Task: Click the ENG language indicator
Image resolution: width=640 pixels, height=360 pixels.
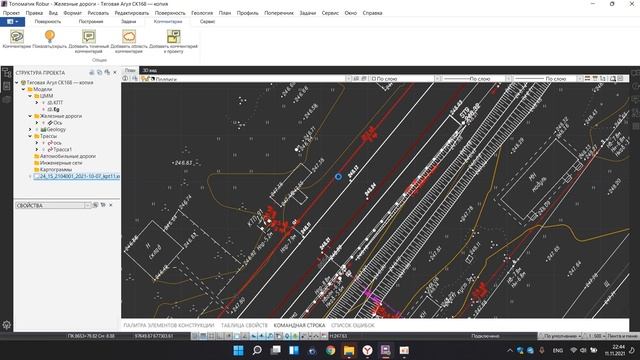Action: 558,351
